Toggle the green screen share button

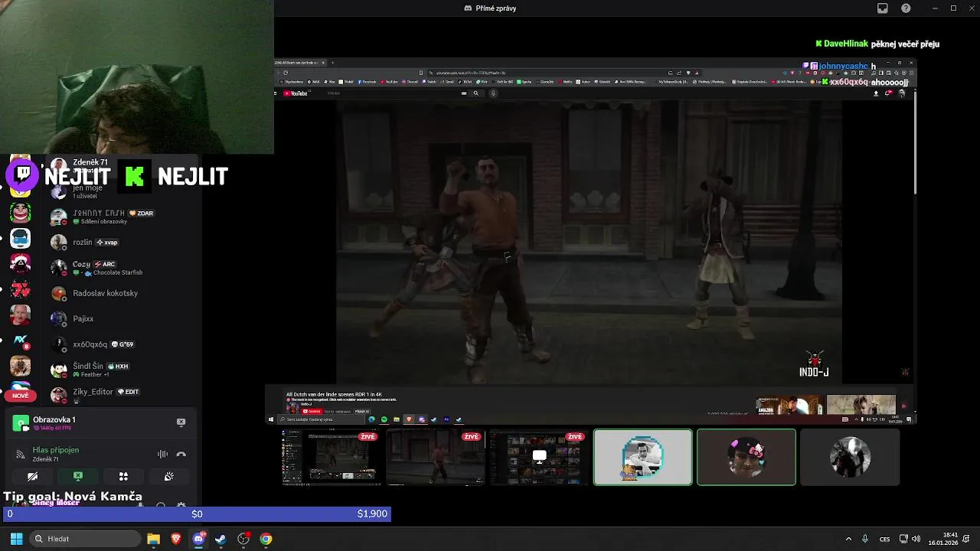coord(77,476)
